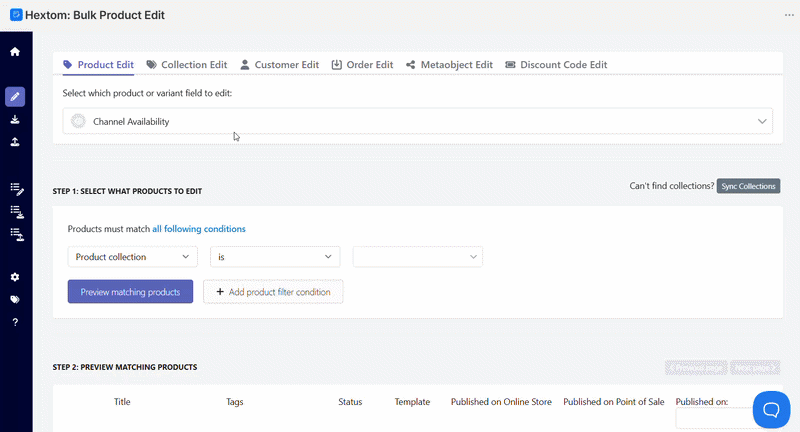Click the upload/import icon in sidebar
The image size is (800, 432).
click(15, 142)
